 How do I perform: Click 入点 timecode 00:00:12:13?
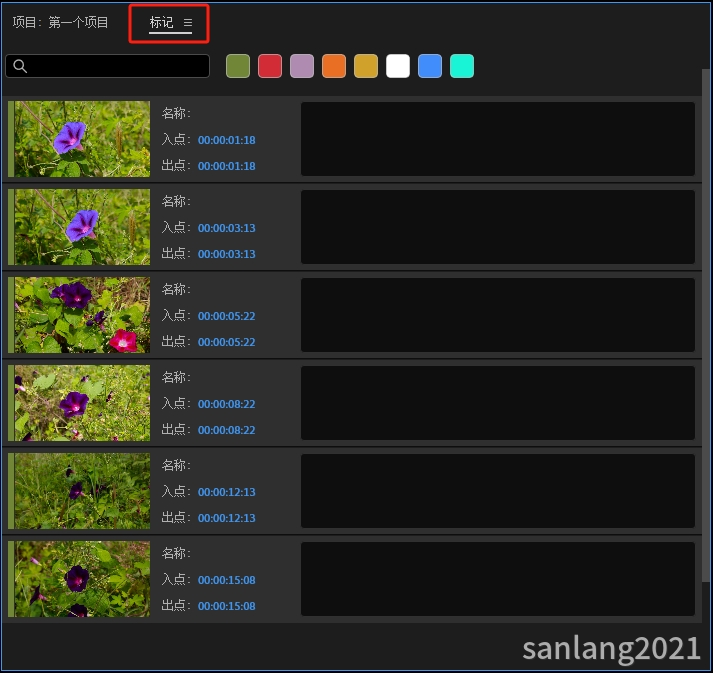226,492
